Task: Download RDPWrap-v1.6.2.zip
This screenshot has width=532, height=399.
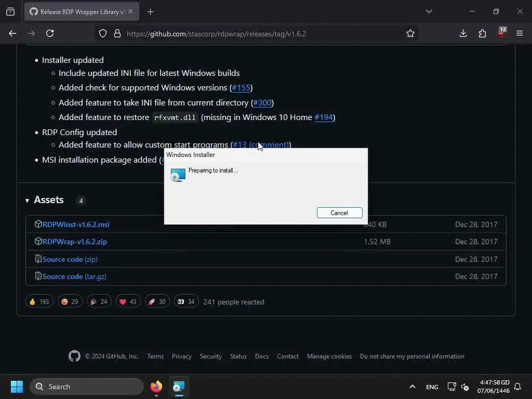Action: [75, 242]
